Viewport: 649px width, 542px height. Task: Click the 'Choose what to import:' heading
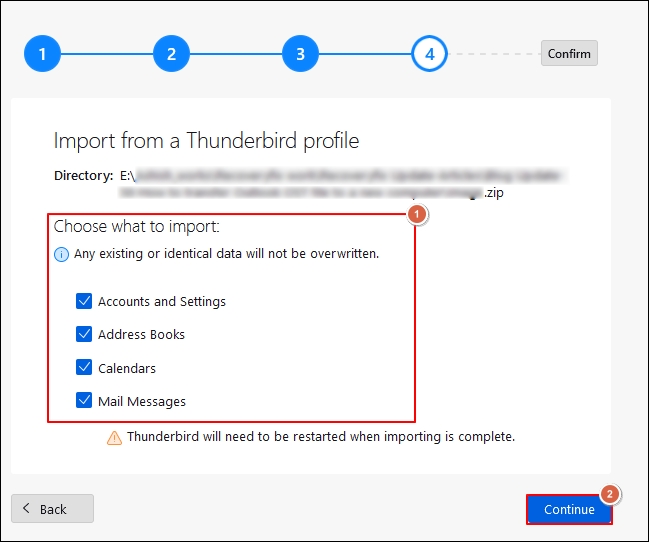(x=137, y=226)
